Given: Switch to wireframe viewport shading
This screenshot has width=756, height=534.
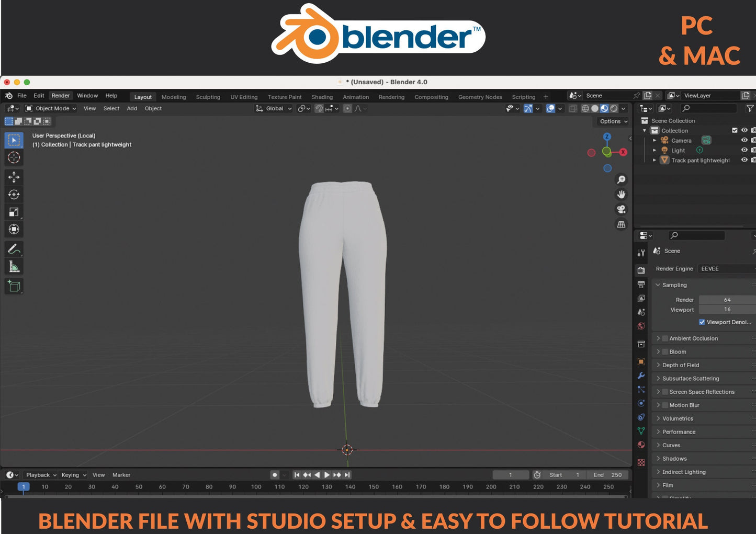Looking at the screenshot, I should (585, 108).
